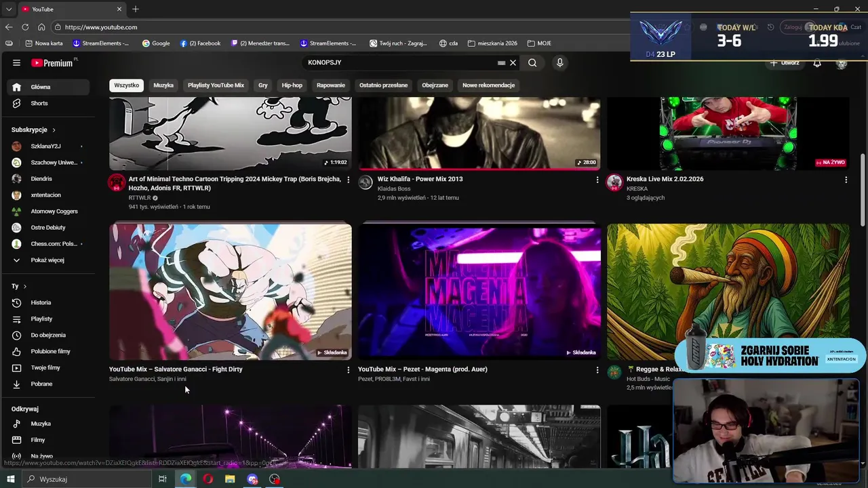Select the Gry filter chip

(x=263, y=85)
